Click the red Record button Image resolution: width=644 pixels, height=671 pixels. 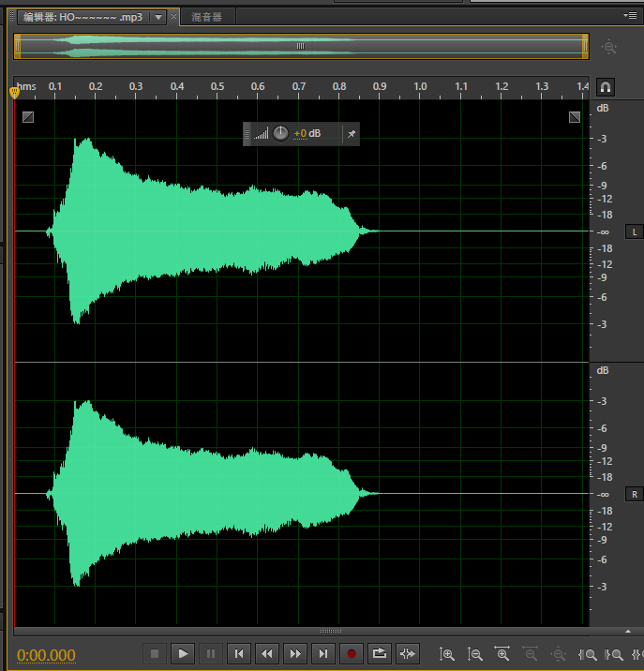(x=352, y=653)
